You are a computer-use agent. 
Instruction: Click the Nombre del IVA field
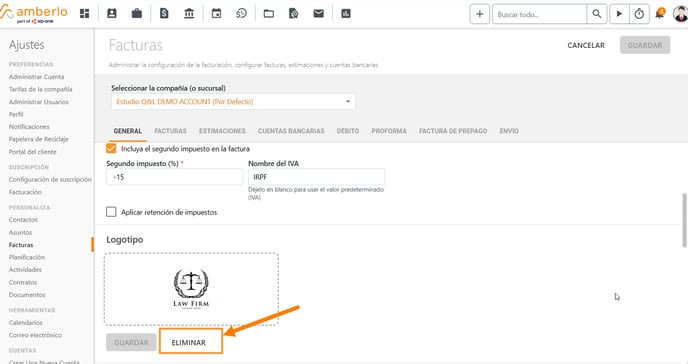(x=316, y=177)
